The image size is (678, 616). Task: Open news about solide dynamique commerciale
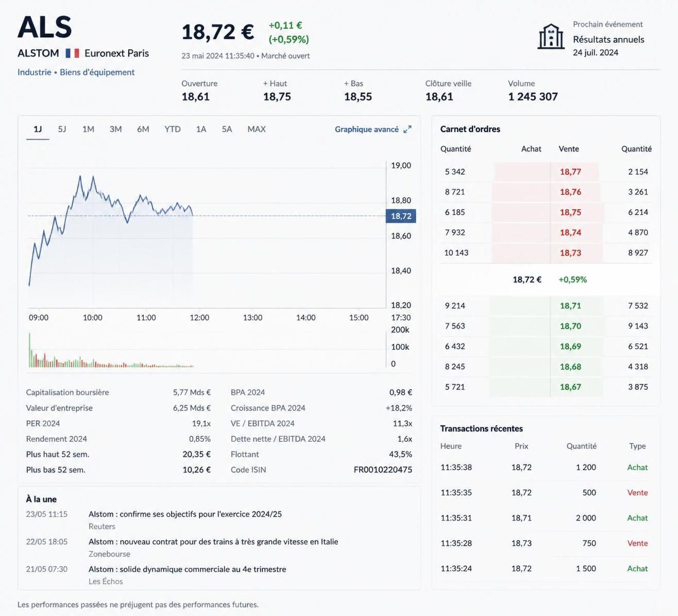[187, 569]
